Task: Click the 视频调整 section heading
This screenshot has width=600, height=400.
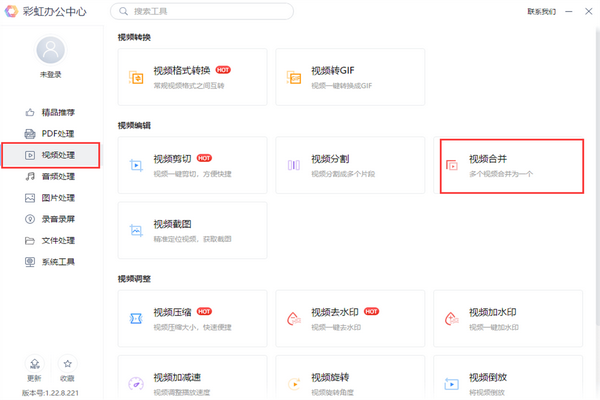Action: click(134, 279)
